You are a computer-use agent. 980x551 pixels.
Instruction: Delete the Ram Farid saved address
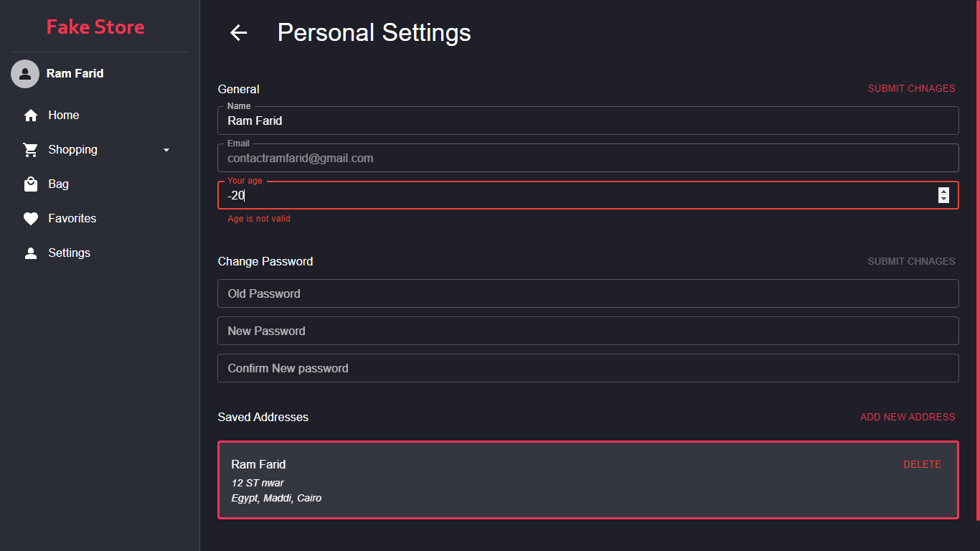click(922, 465)
